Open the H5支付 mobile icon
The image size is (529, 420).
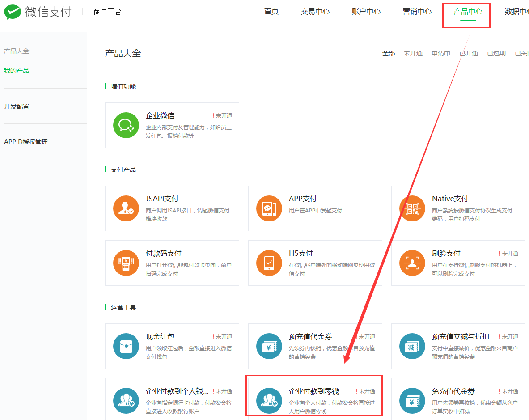tap(269, 263)
